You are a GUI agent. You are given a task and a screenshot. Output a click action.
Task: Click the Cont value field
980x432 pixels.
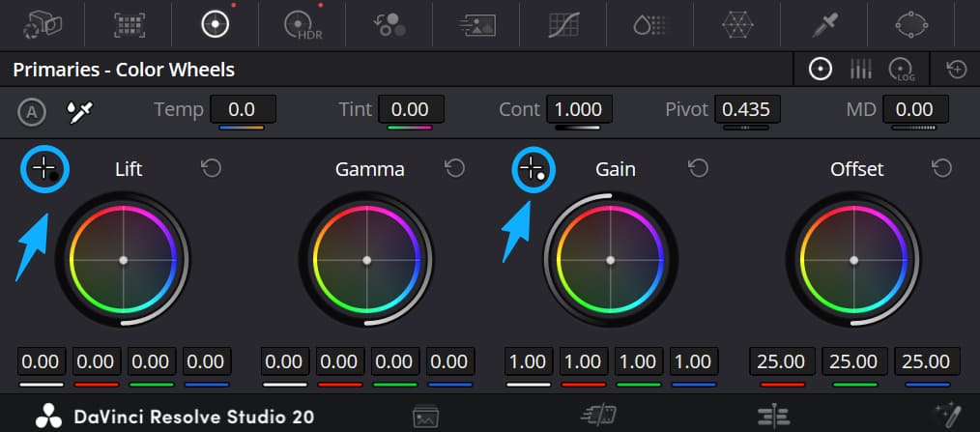[x=579, y=109]
